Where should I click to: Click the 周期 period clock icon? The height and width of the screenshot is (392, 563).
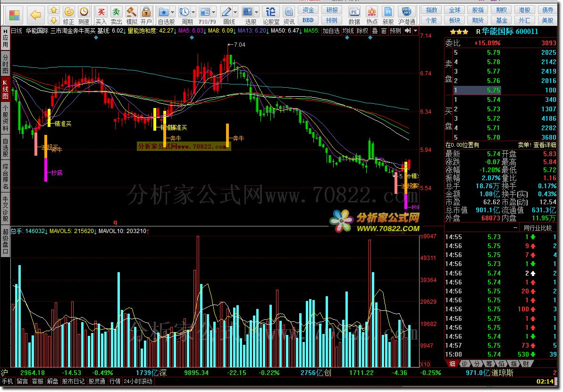[x=185, y=12]
